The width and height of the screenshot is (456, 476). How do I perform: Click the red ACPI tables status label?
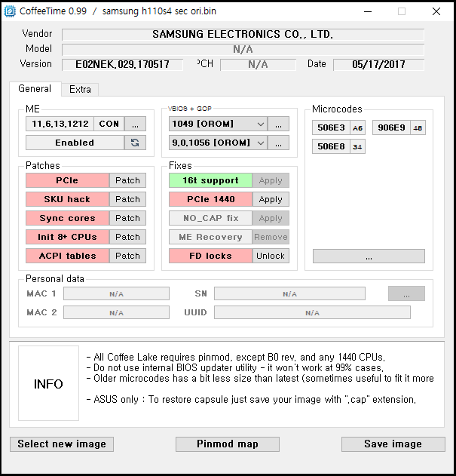[x=67, y=256]
